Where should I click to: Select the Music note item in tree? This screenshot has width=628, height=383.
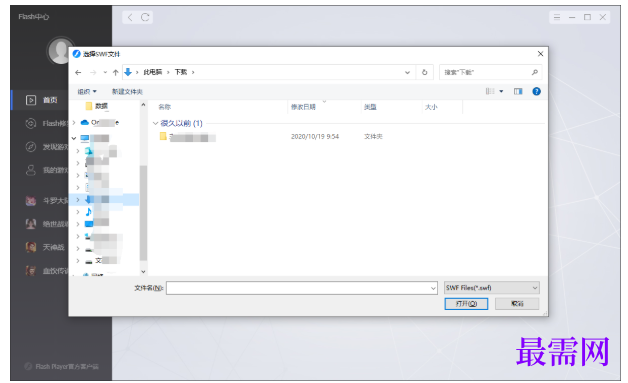89,212
